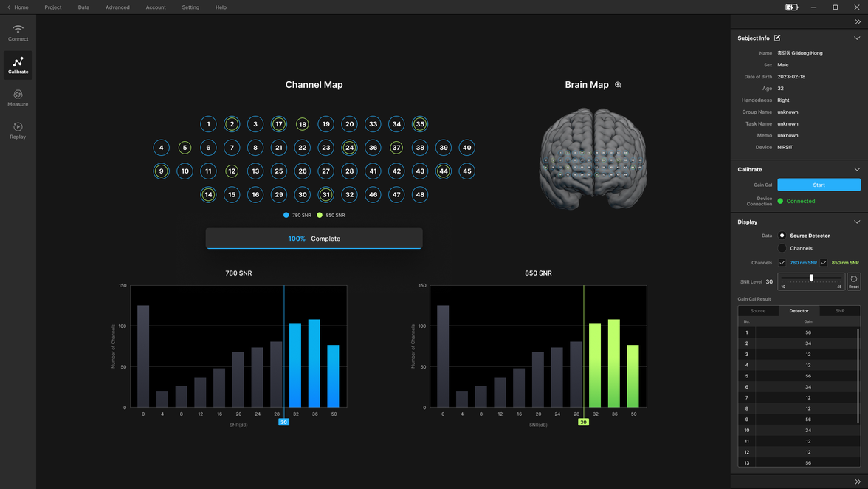Viewport: 868px width, 489px height.
Task: Open the Account menu
Action: (x=156, y=7)
